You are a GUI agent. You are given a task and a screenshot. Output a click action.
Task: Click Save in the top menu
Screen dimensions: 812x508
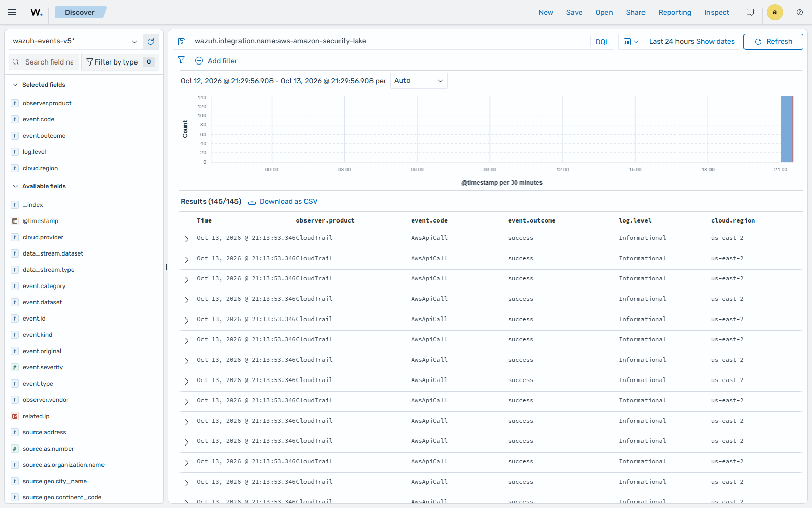(574, 12)
